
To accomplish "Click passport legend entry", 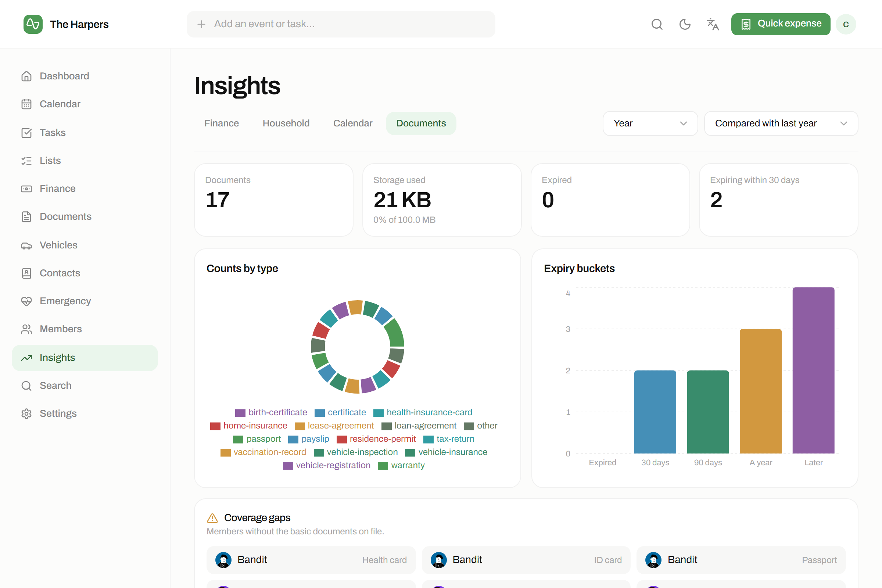I will click(x=257, y=439).
